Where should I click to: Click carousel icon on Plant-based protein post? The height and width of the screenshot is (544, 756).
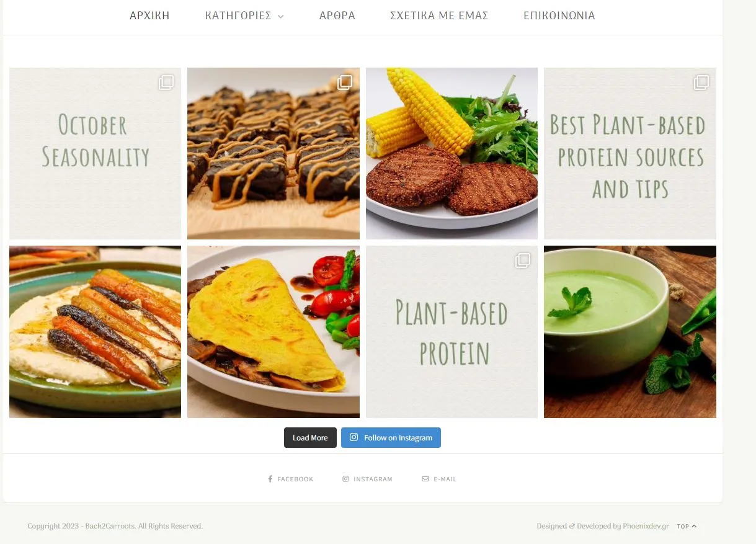523,261
